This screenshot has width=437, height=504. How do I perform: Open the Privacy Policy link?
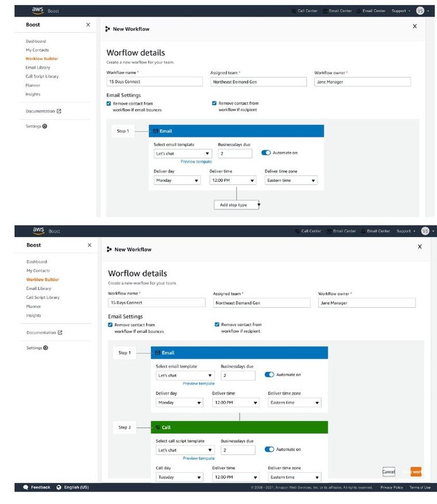392,487
